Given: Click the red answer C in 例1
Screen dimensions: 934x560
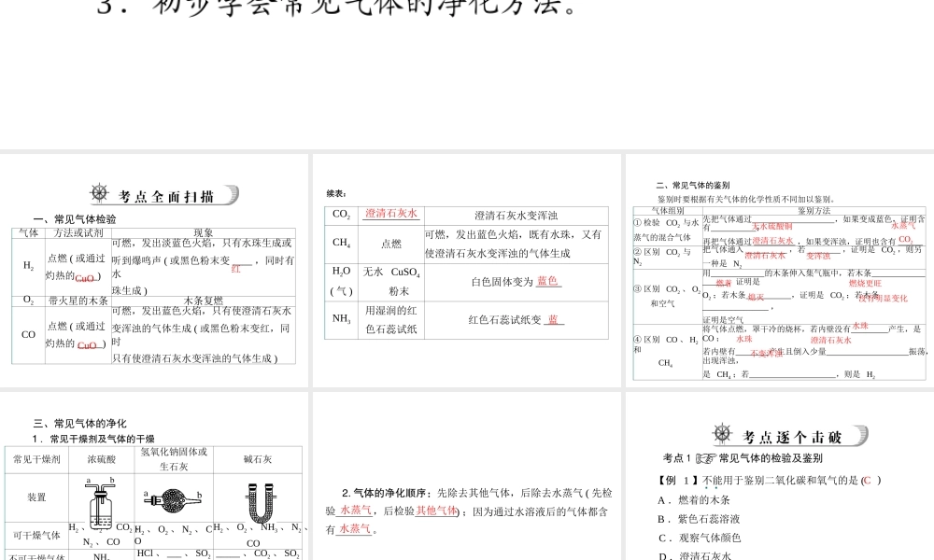Looking at the screenshot, I should click(868, 481).
